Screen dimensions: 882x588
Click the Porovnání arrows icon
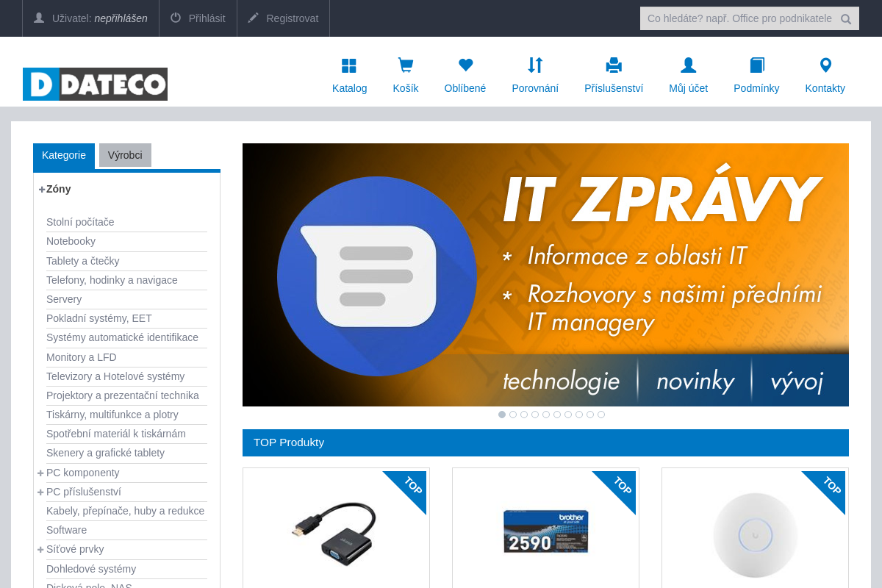point(535,65)
